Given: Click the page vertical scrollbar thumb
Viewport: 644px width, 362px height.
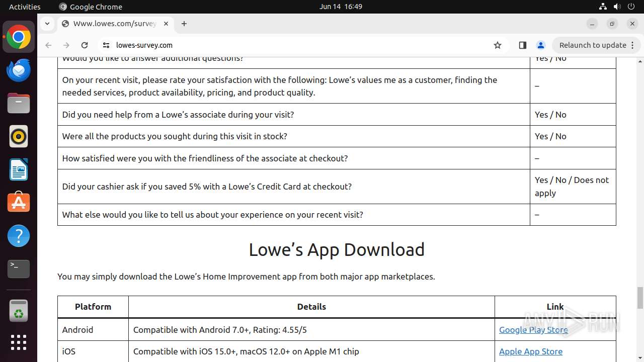Looking at the screenshot, I should click(x=640, y=298).
